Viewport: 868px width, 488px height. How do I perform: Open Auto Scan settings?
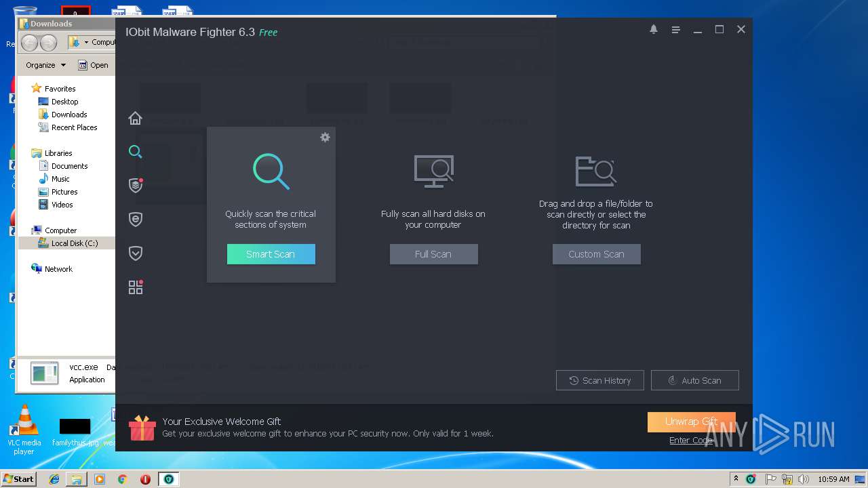(x=695, y=380)
